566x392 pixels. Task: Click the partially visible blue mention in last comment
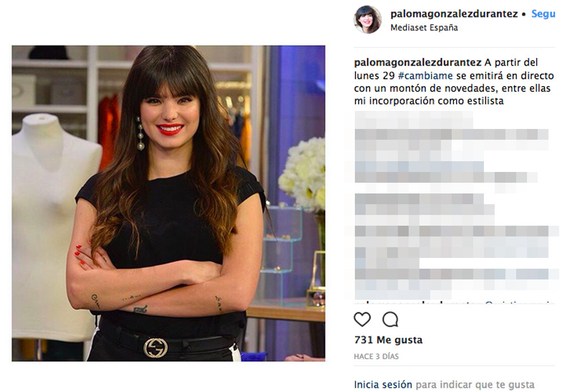(517, 302)
